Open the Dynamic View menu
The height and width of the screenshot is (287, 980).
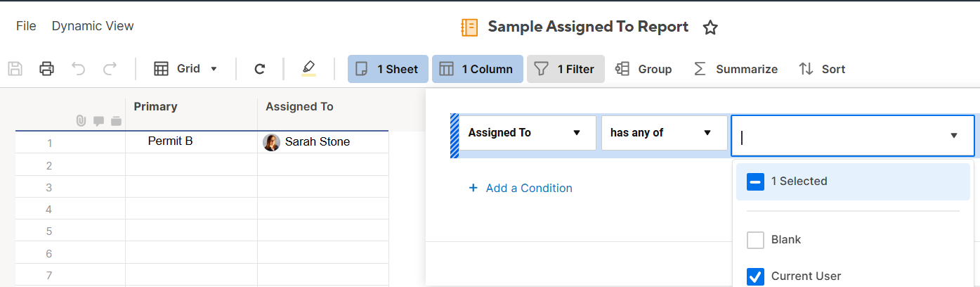click(x=93, y=26)
